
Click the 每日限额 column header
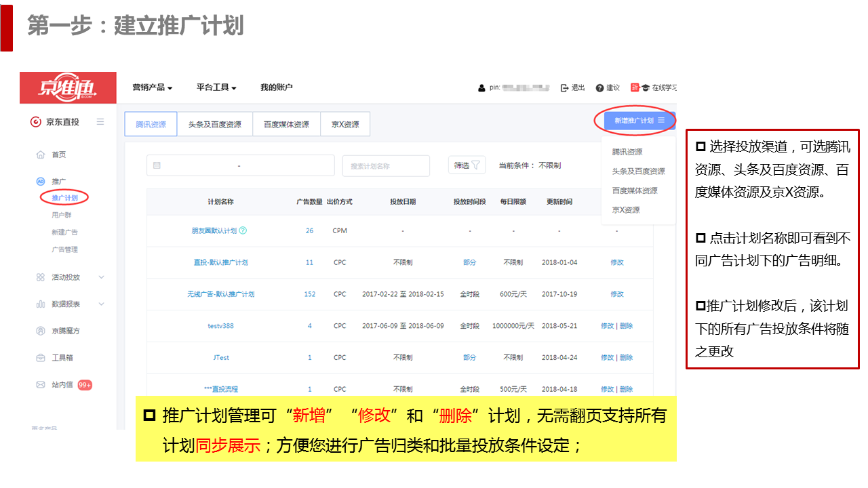tap(513, 202)
